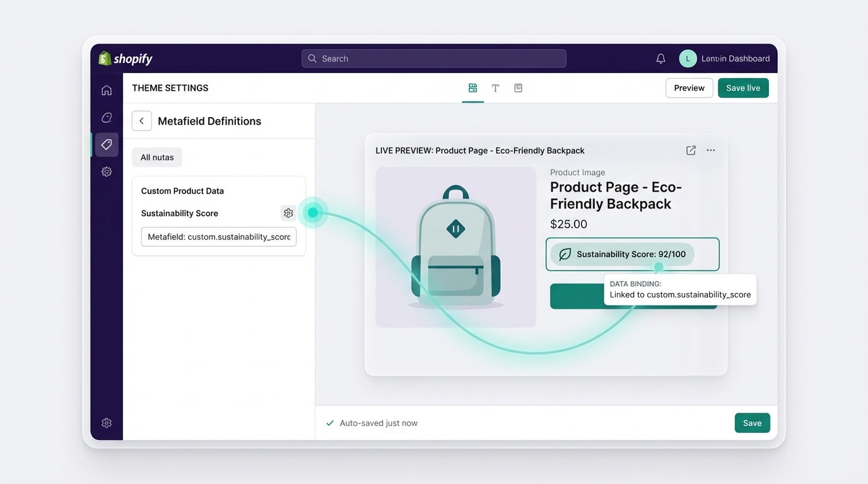Click the Preview button
Viewport: 868px width, 484px height.
(689, 88)
